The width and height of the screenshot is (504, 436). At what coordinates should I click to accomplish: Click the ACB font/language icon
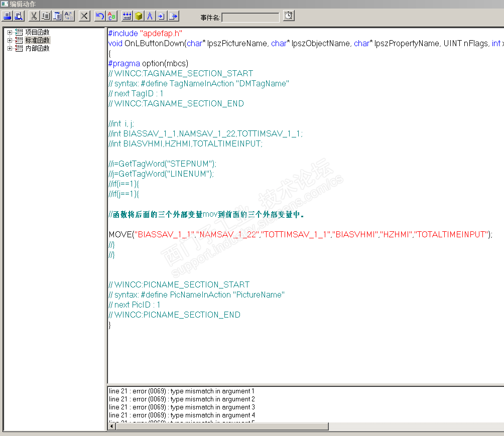coord(112,16)
